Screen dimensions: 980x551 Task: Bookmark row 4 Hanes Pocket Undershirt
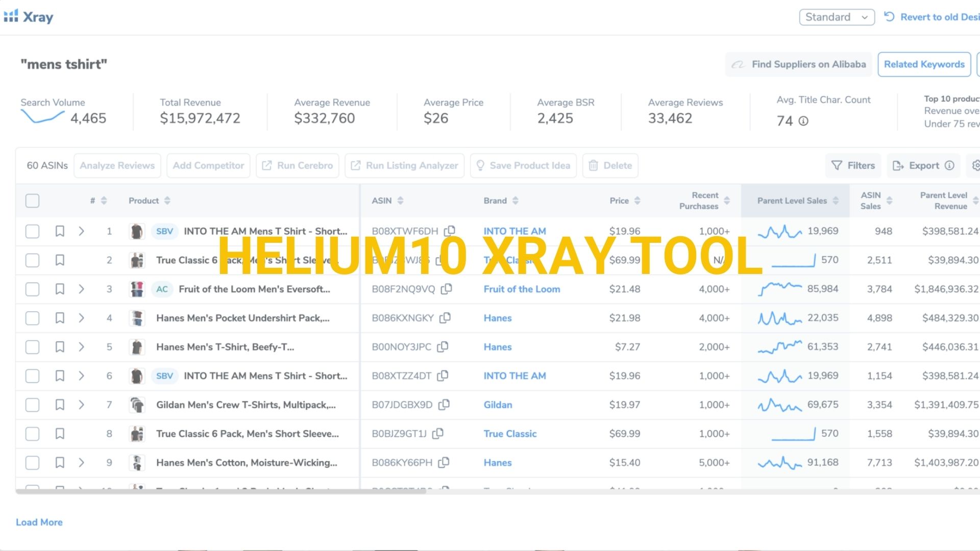click(x=60, y=318)
